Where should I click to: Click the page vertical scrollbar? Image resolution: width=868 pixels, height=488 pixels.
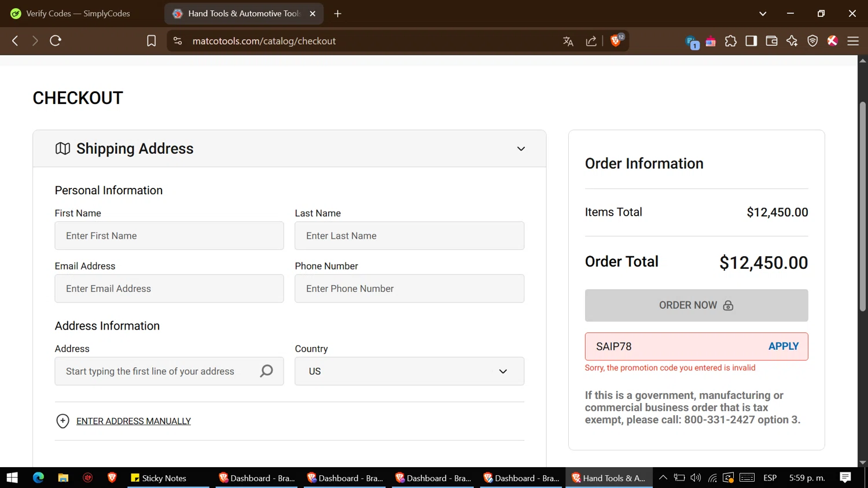[862, 206]
